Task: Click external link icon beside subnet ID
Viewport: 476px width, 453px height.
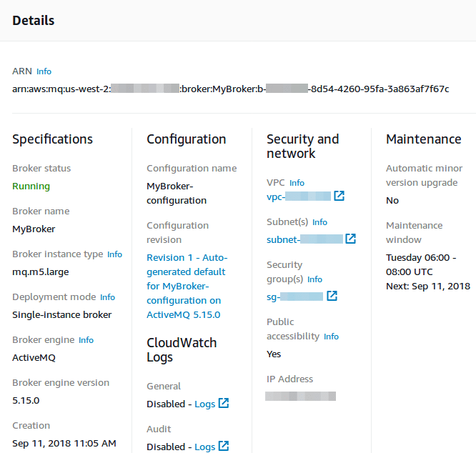Action: (x=350, y=239)
